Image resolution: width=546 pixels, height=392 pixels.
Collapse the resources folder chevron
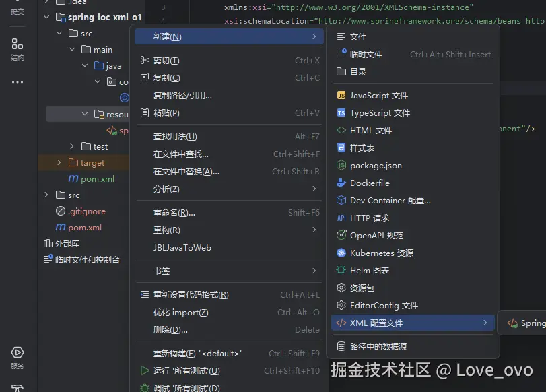[85, 114]
